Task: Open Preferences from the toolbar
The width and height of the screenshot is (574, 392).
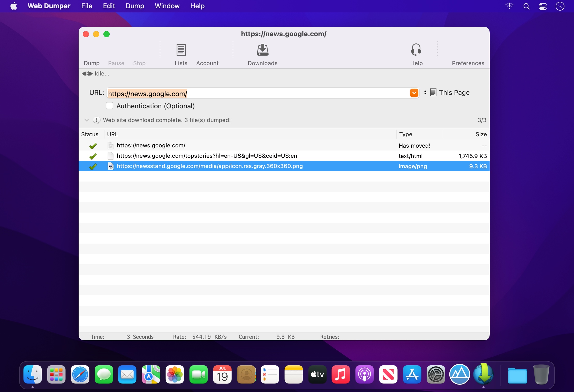Action: tap(468, 63)
